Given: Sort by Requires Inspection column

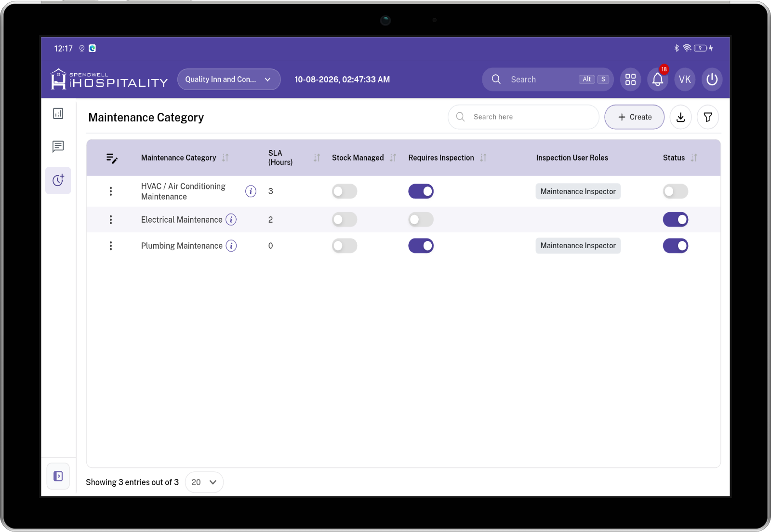Looking at the screenshot, I should [x=483, y=158].
